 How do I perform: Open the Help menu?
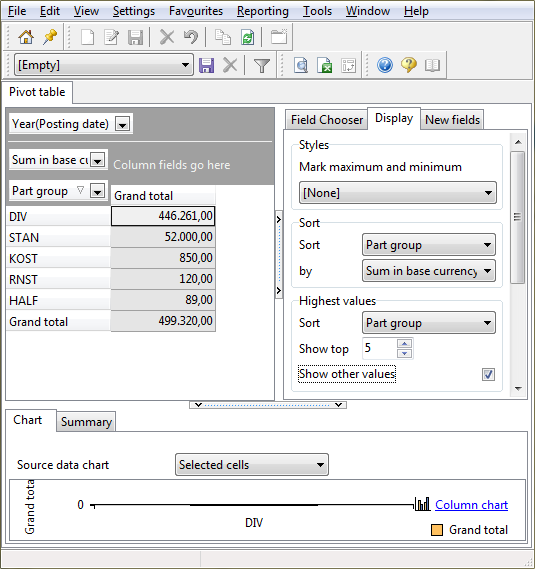tap(416, 11)
